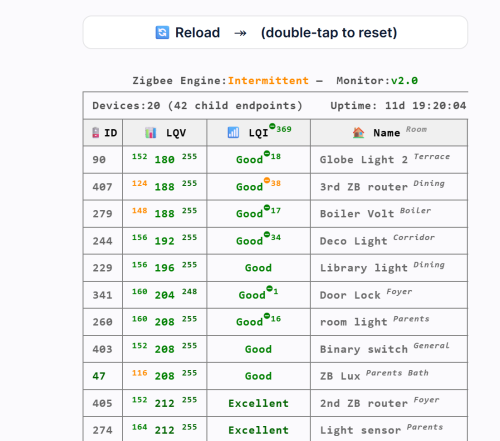Click the Intermittent engine status text
This screenshot has width=500, height=441.
point(268,81)
